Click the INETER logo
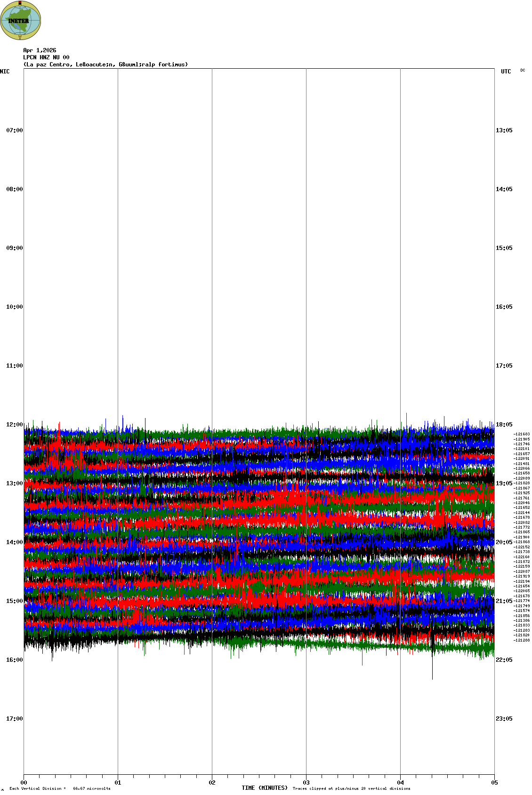This screenshot has height=795, width=532. pos(21,20)
